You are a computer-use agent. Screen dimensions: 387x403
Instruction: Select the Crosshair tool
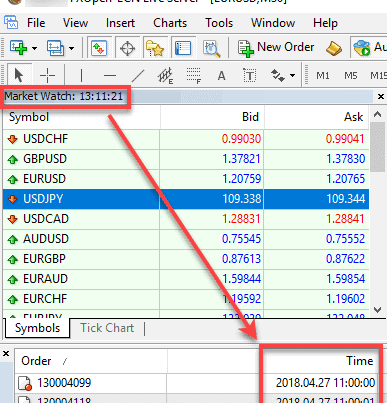pos(47,76)
